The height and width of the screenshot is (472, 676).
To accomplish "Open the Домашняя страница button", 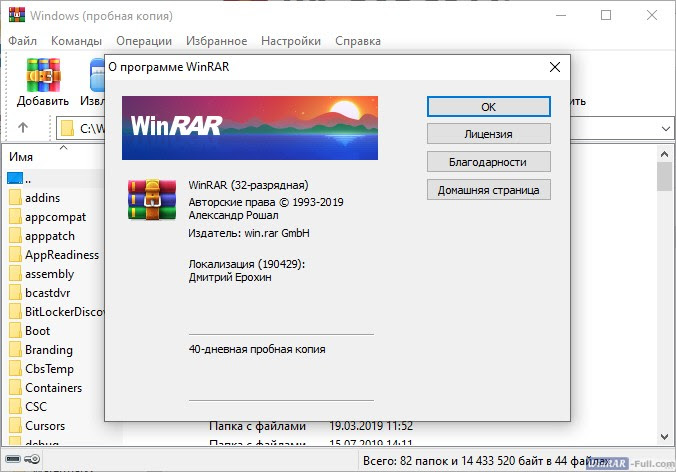I will click(489, 190).
